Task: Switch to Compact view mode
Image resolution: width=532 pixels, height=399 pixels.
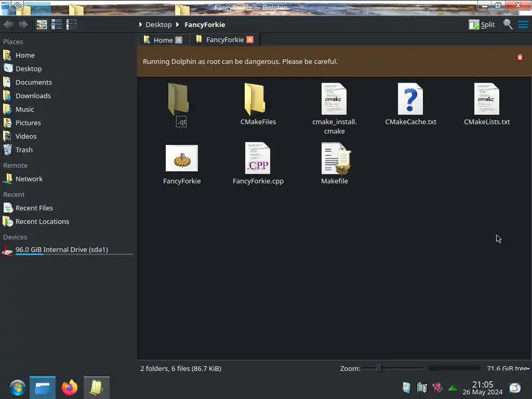Action: [x=56, y=24]
